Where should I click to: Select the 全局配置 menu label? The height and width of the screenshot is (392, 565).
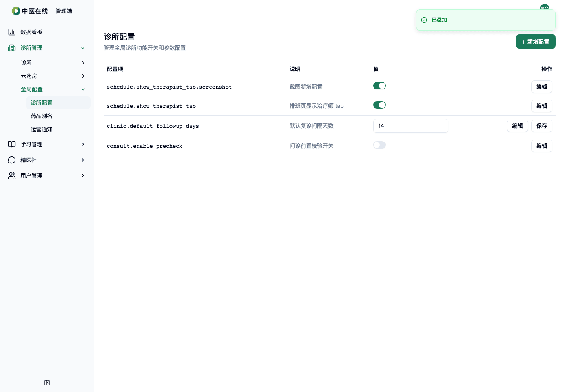click(32, 89)
